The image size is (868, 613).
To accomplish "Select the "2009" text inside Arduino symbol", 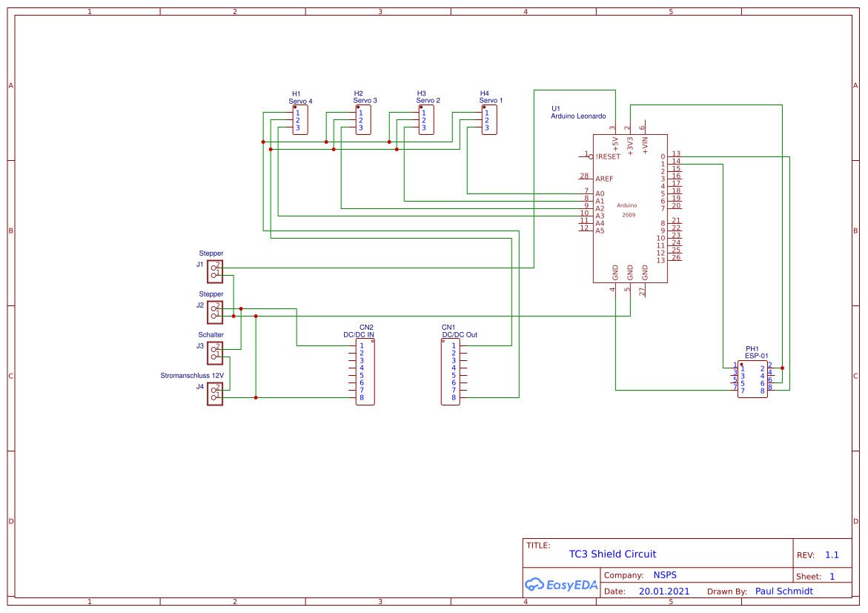I will coord(629,216).
